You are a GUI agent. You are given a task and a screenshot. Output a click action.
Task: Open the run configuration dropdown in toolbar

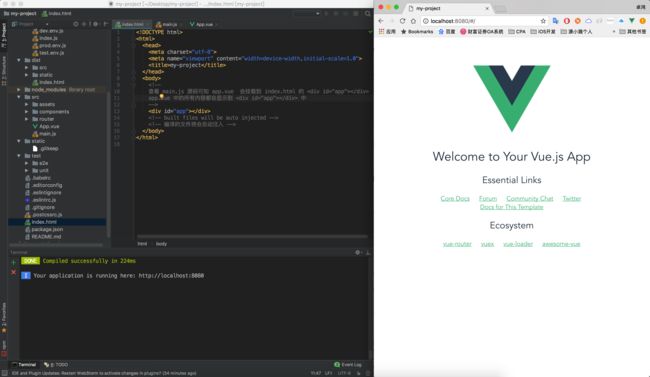coord(307,14)
